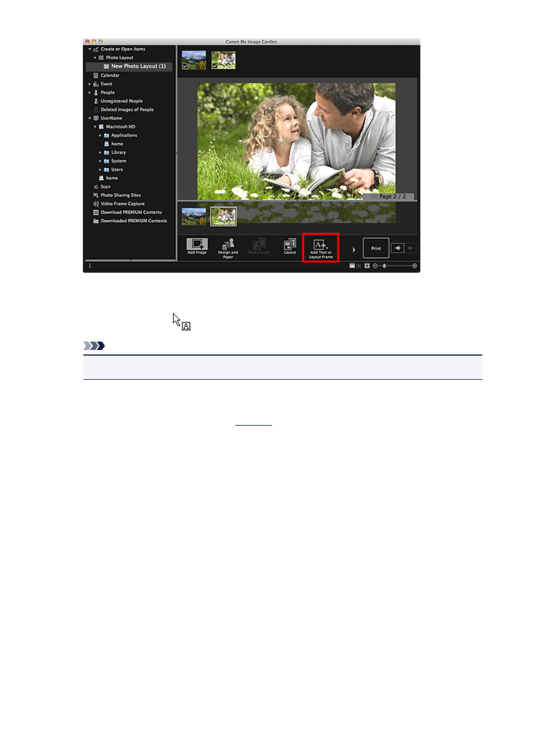
Task: Select the Calendar entry
Action: (110, 75)
